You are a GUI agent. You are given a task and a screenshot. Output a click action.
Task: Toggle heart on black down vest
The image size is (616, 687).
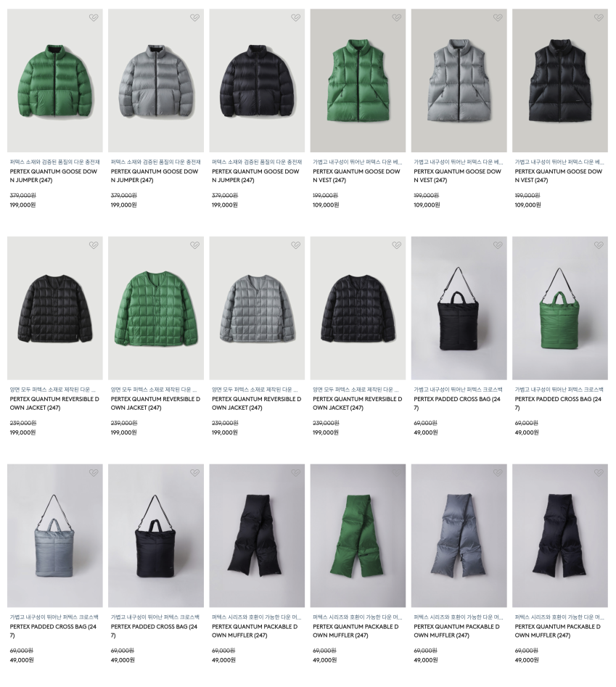599,18
